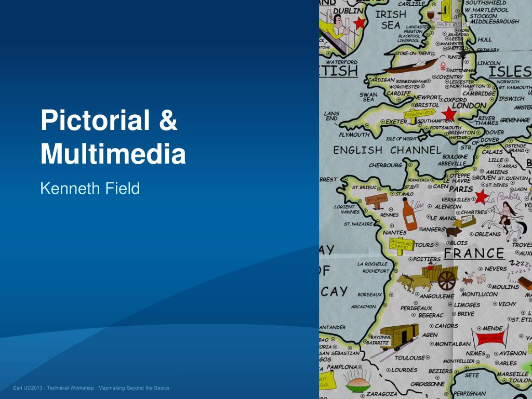Select the 'PAMPLONA' label
The image size is (532, 399).
point(342,367)
